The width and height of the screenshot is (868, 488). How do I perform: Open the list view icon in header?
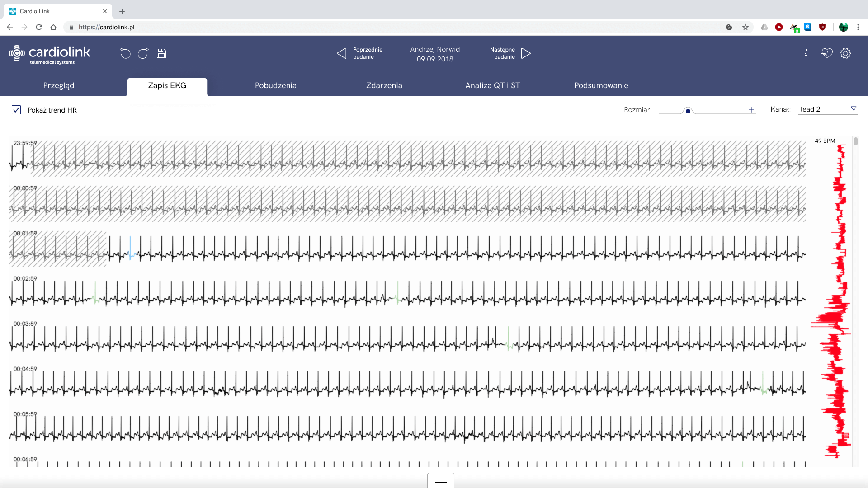coord(809,53)
